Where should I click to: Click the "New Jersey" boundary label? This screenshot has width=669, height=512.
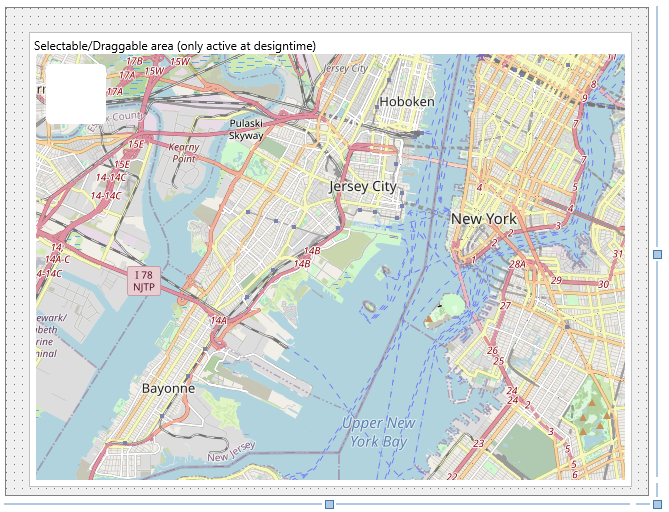[231, 452]
